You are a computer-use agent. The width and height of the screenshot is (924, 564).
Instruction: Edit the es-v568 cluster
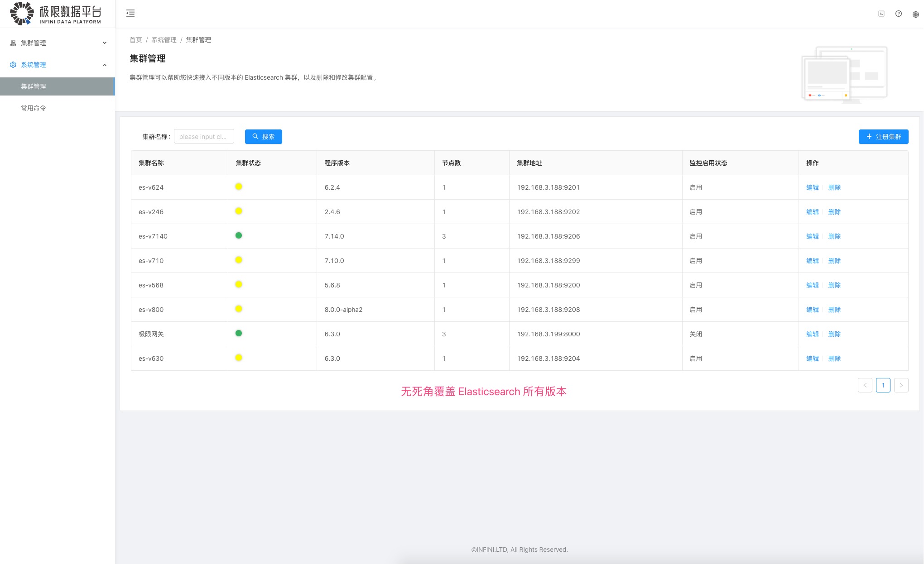[813, 285]
